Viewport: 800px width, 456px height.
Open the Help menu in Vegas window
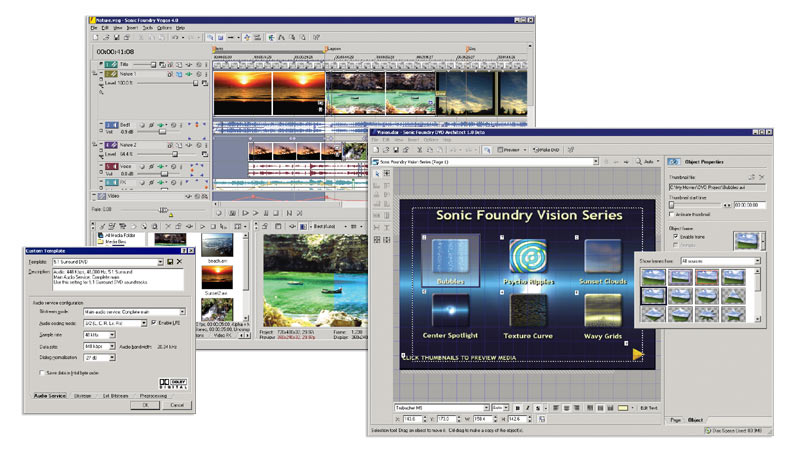180,28
